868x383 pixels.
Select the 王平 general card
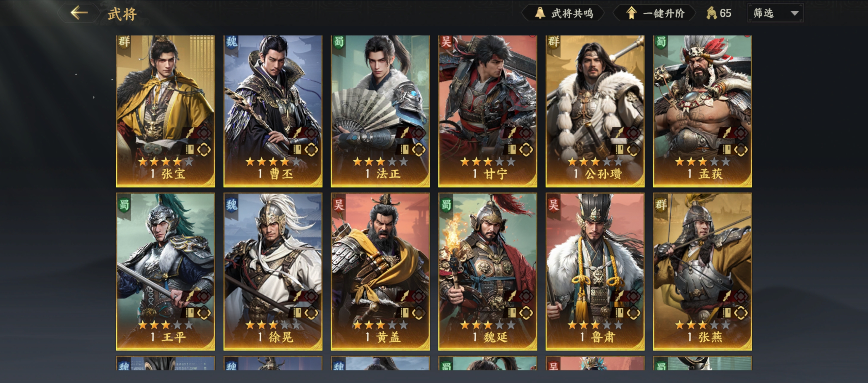click(165, 271)
